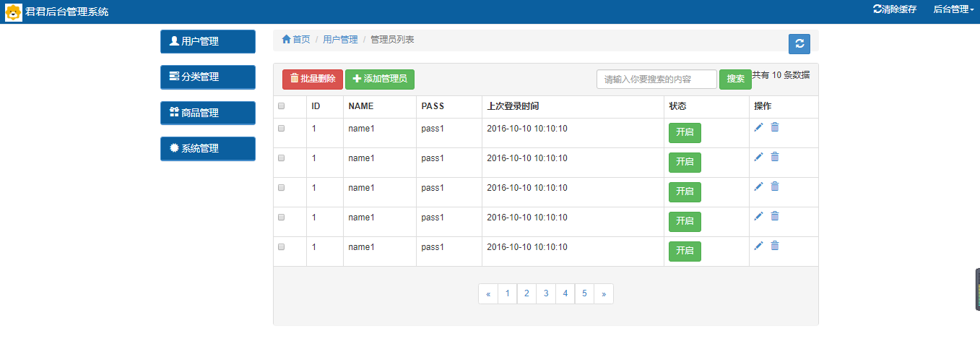Click the home icon in breadcrumb

[x=287, y=39]
